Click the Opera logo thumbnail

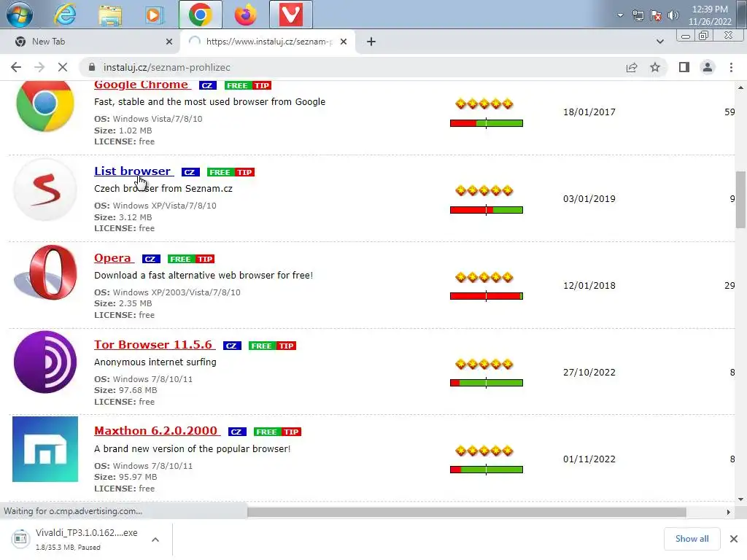[x=44, y=273]
